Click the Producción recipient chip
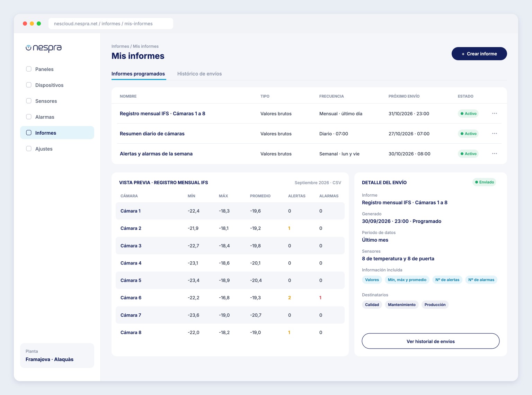532x395 pixels. coord(435,305)
